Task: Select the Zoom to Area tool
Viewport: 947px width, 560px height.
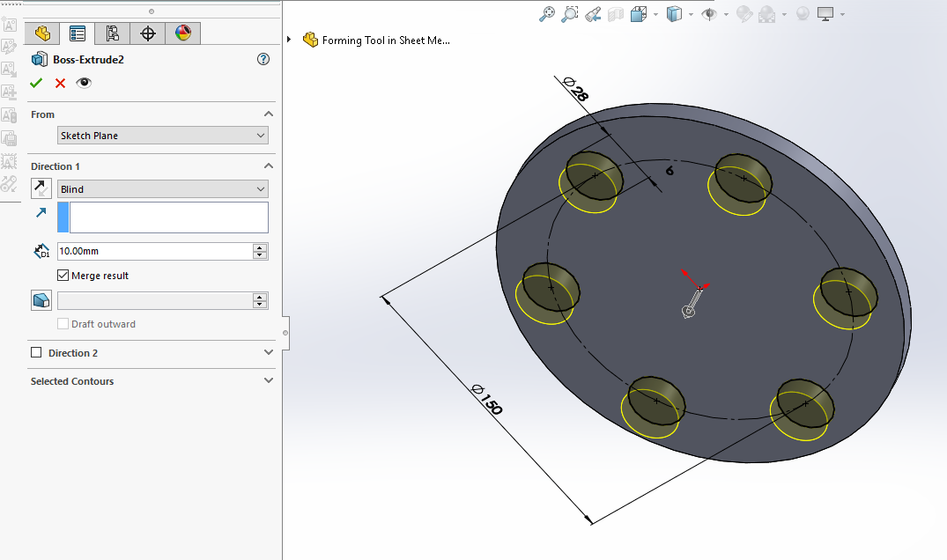Action: [x=570, y=14]
